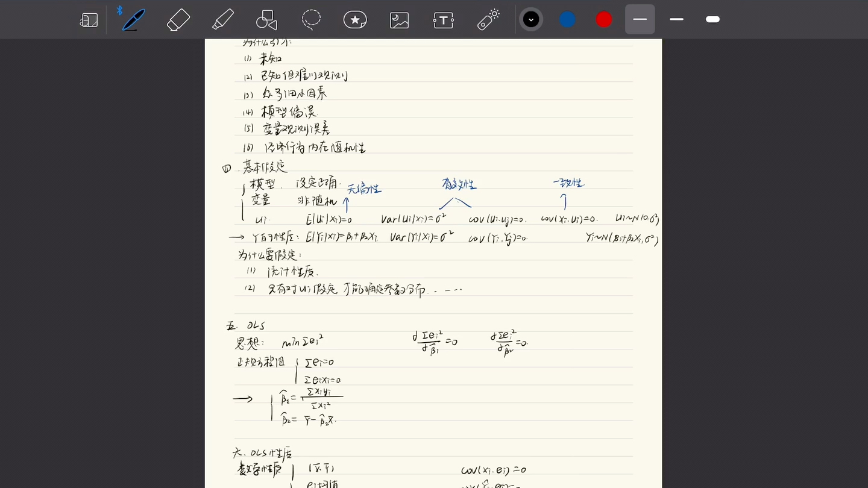This screenshot has width=868, height=488.
Task: Select the thickest stroke width
Action: 712,19
